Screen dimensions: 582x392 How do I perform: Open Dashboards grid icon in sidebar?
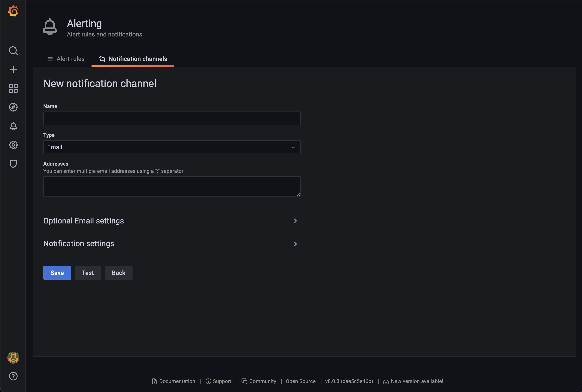[x=13, y=88]
